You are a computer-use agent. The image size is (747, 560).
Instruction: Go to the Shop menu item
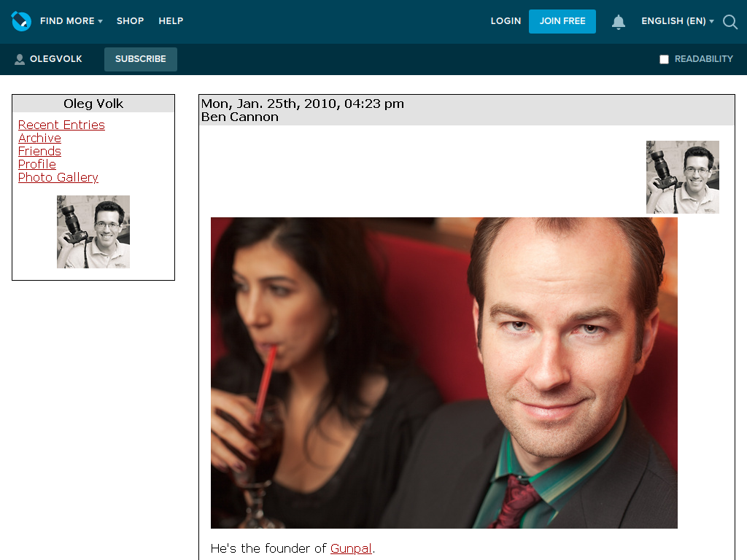130,21
